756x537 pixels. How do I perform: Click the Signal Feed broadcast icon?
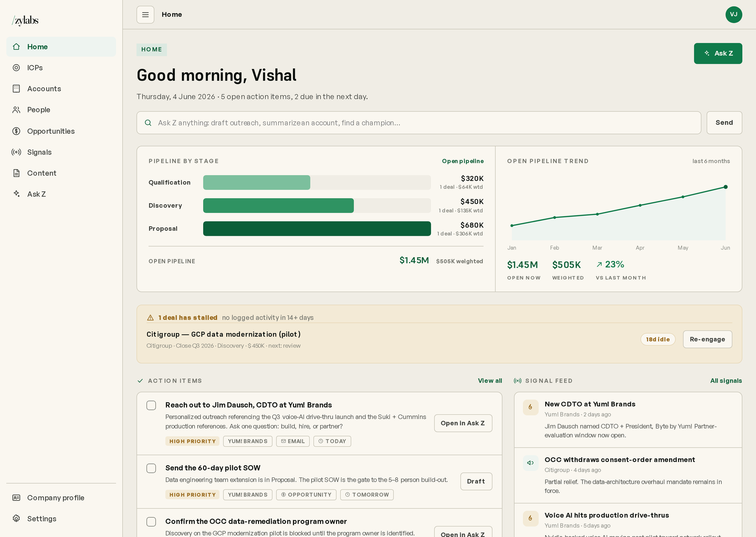[x=518, y=381]
